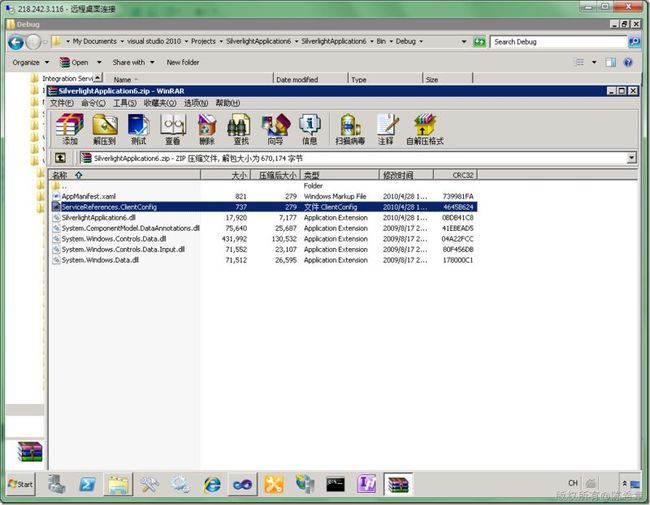This screenshot has width=650, height=505.
Task: Click the Open button in Explorer toolbar
Action: (x=74, y=63)
